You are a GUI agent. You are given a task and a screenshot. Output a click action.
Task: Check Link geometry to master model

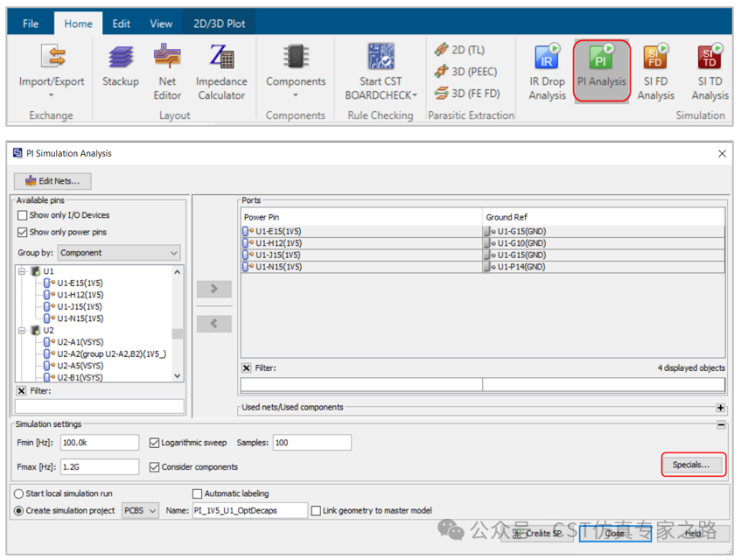(x=316, y=511)
